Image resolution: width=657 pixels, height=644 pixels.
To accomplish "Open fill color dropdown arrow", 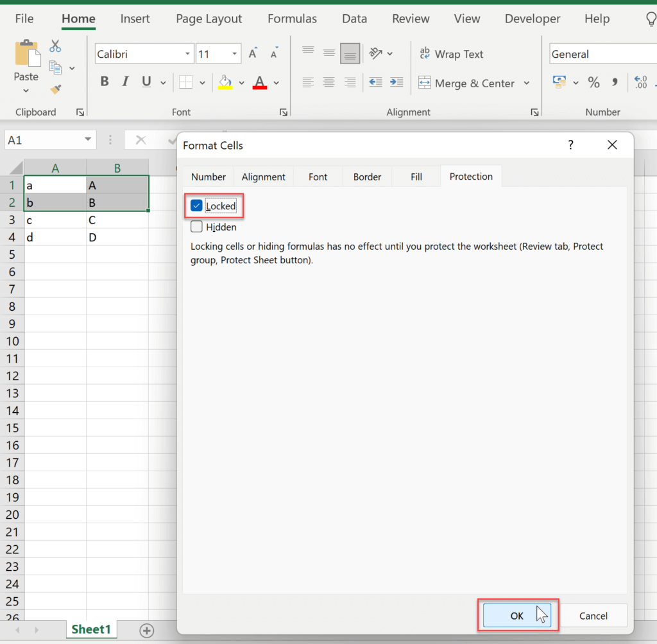I will pyautogui.click(x=242, y=83).
